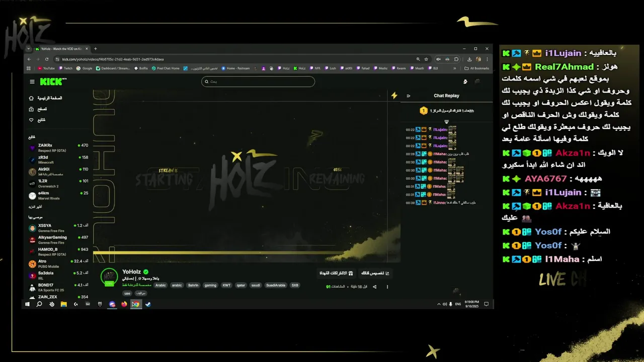Open the home page sidebar item
Screen dimensions: 644x362
coord(46,98)
